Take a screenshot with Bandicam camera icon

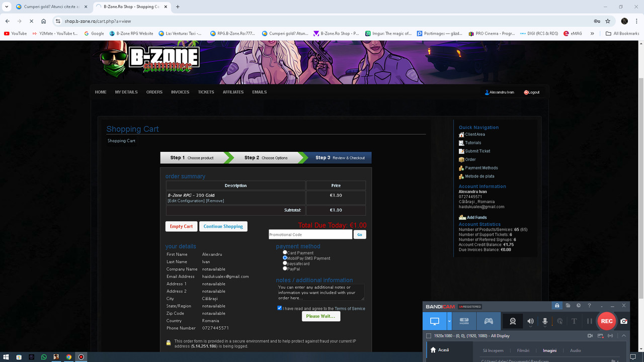click(624, 321)
